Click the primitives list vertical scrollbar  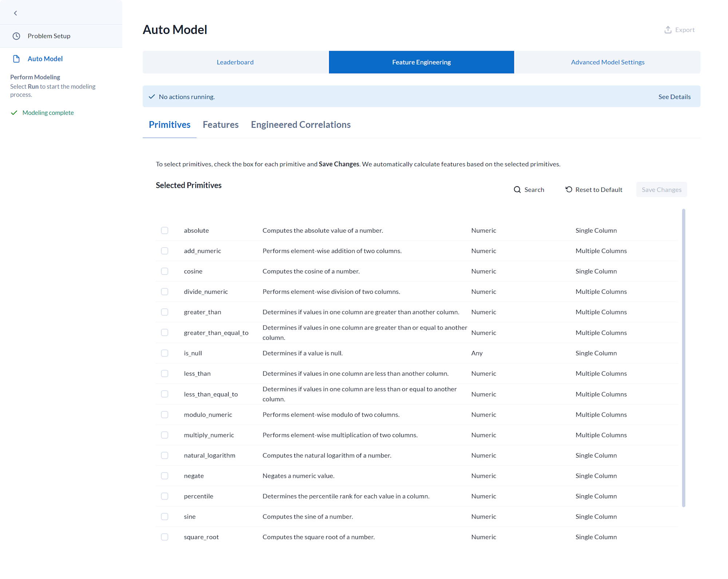click(x=684, y=358)
